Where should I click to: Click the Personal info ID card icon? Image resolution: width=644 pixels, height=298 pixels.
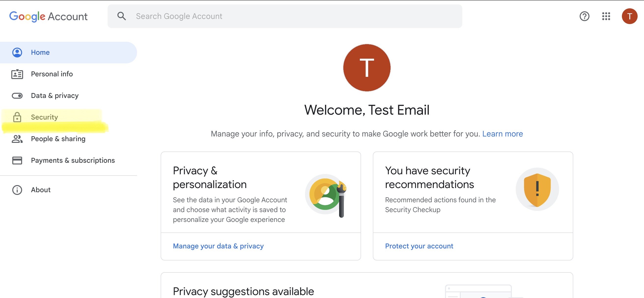tap(17, 74)
